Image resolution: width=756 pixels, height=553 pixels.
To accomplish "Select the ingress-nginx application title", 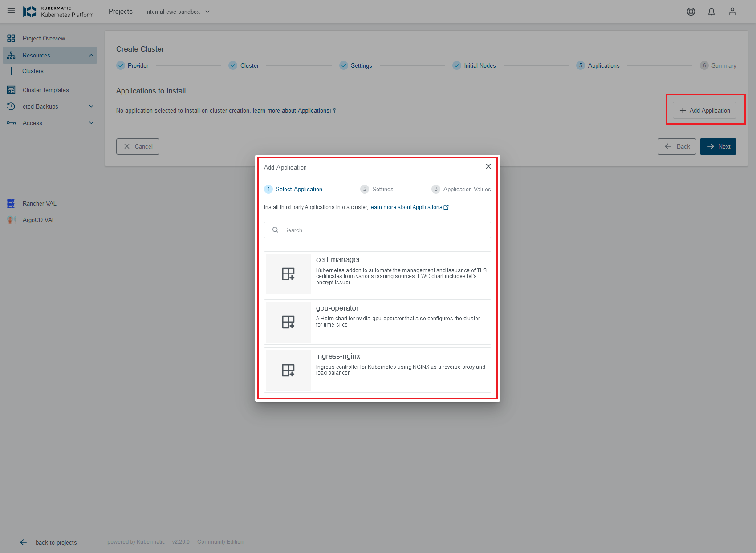I will coord(338,356).
